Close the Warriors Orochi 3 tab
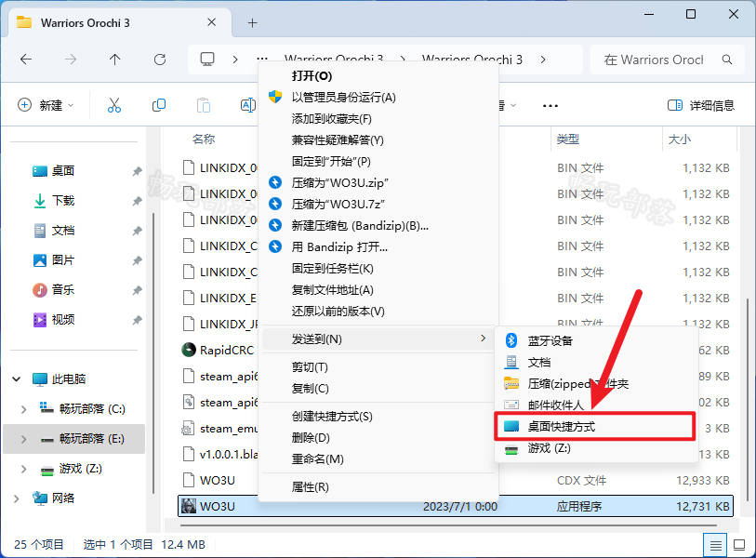This screenshot has height=558, width=756. (211, 22)
